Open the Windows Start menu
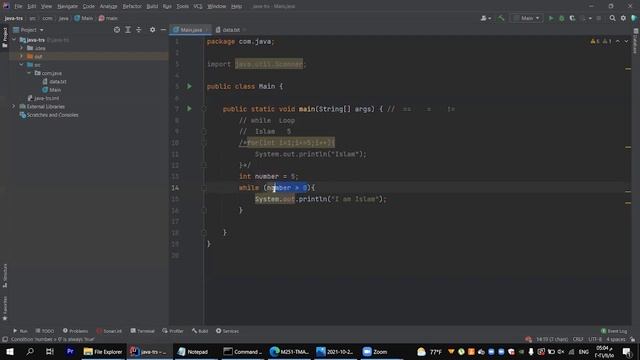This screenshot has width=640, height=360. click(10, 351)
